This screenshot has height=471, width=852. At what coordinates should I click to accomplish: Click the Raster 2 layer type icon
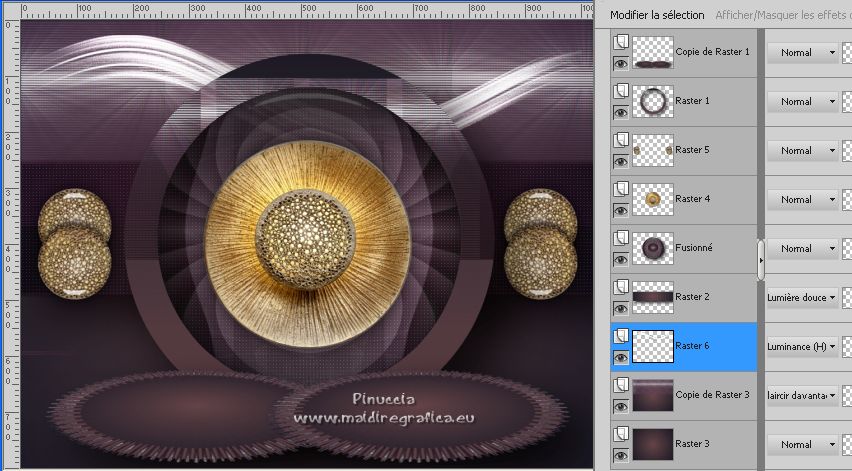(620, 287)
